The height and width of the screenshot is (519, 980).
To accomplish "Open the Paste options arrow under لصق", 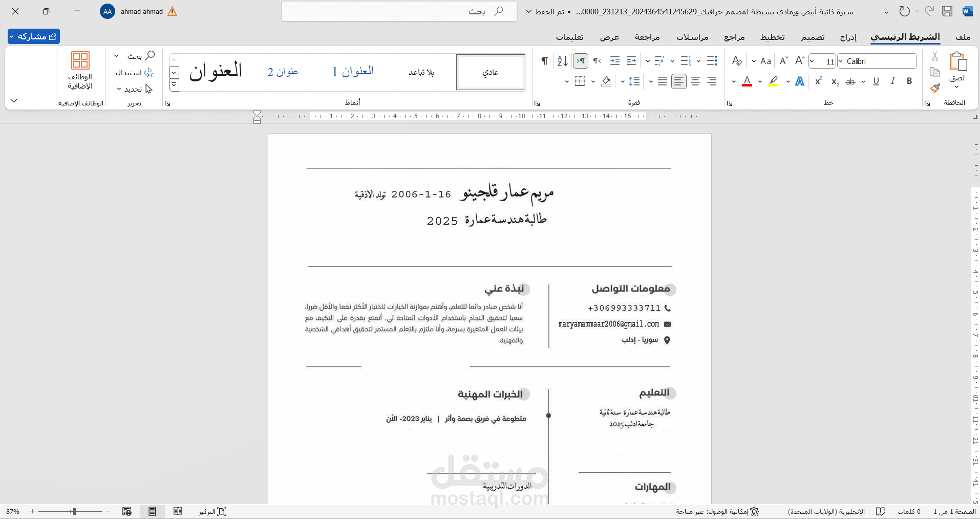I will 956,86.
